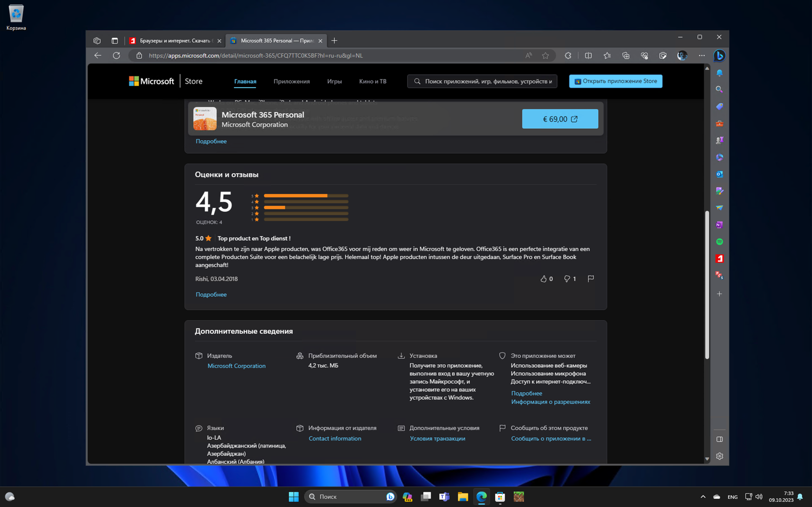Open the sidebar Tools briefcase
Viewport: 812px width, 507px height.
(719, 123)
